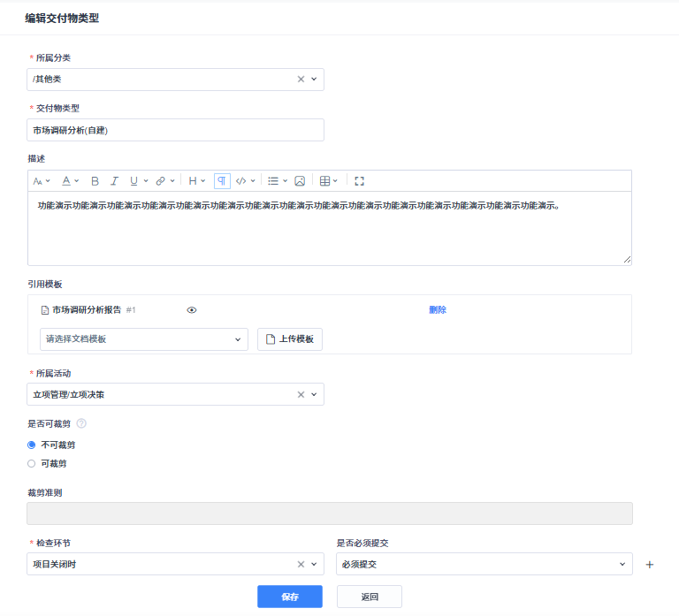Expand list options arrow
The width and height of the screenshot is (679, 616).
(x=285, y=181)
